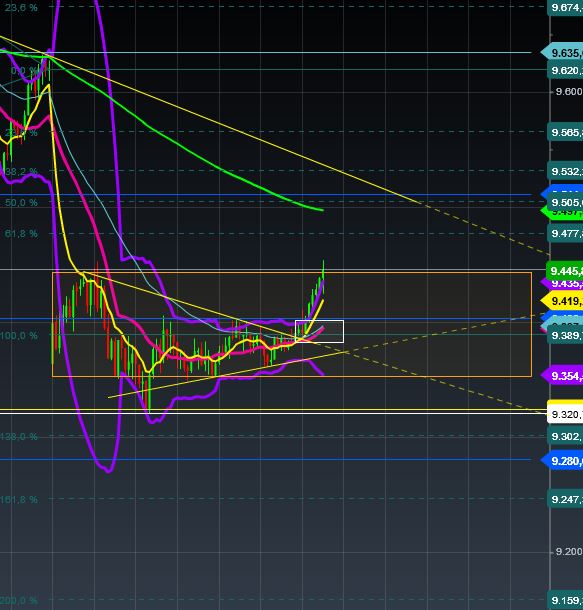Click the 9.674 price label on the axis

[x=565, y=7]
